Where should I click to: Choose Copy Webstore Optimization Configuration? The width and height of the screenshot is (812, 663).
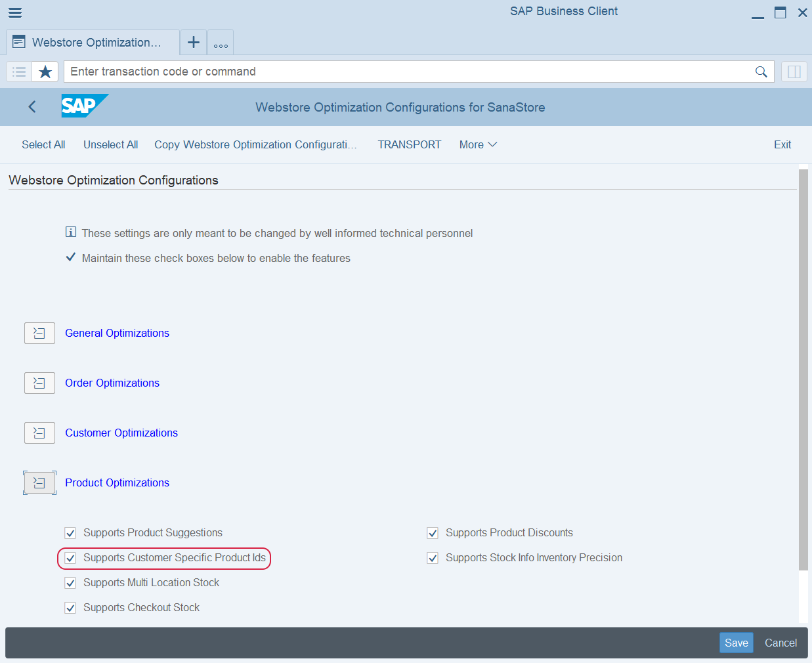[x=255, y=144]
